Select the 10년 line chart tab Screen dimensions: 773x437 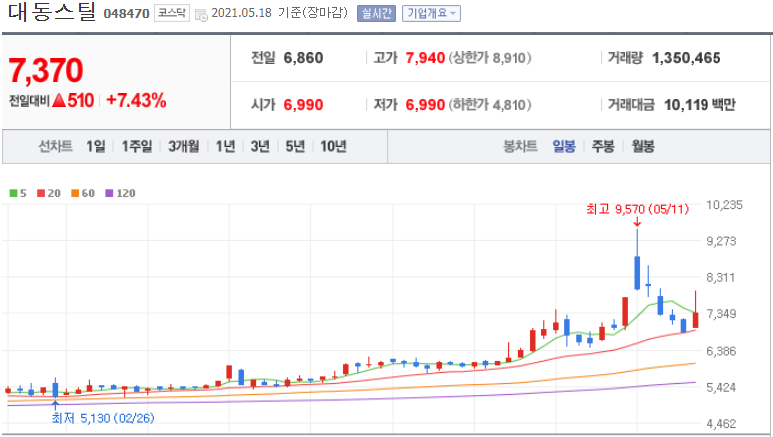tap(333, 146)
